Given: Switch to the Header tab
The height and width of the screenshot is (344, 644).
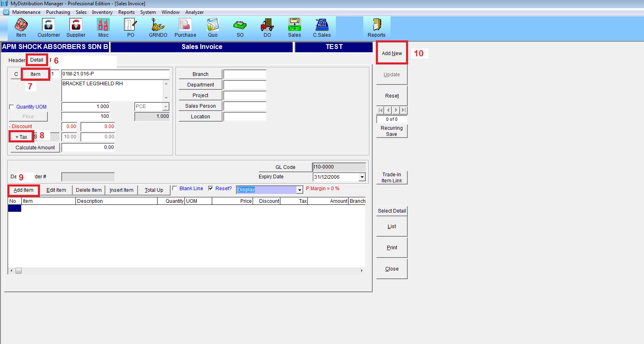Looking at the screenshot, I should (x=17, y=60).
